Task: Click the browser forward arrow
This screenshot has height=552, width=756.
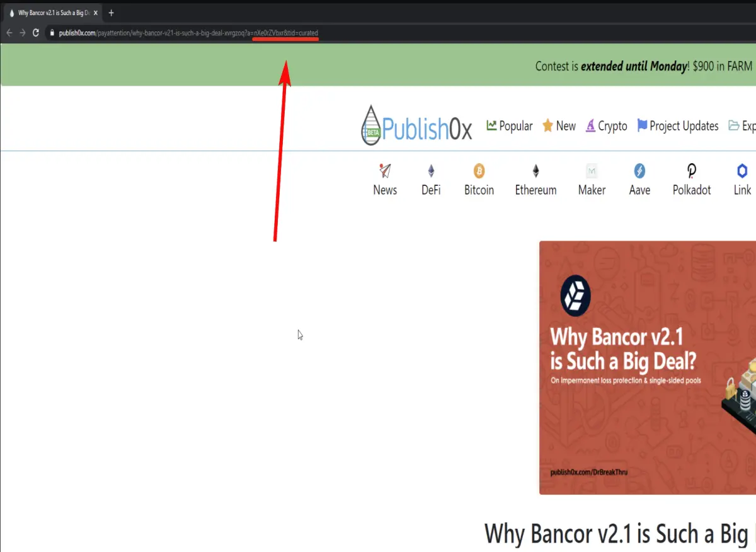Action: [23, 33]
